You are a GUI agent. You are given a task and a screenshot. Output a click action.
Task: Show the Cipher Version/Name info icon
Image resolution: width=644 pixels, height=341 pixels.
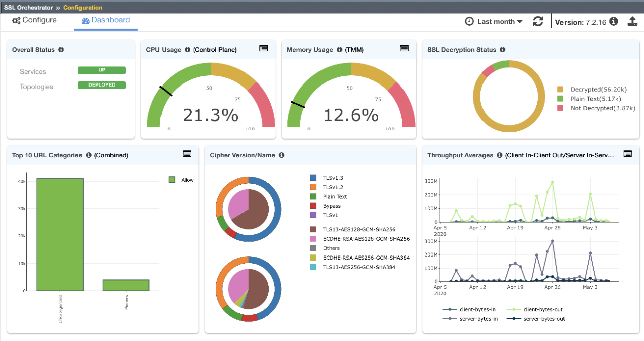pyautogui.click(x=282, y=155)
